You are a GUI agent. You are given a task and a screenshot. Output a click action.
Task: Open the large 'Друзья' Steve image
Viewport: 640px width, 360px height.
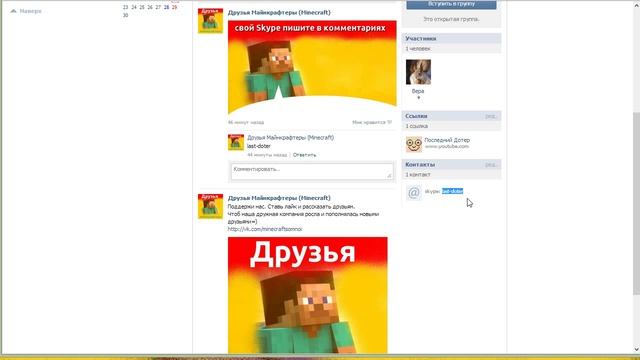pyautogui.click(x=307, y=295)
